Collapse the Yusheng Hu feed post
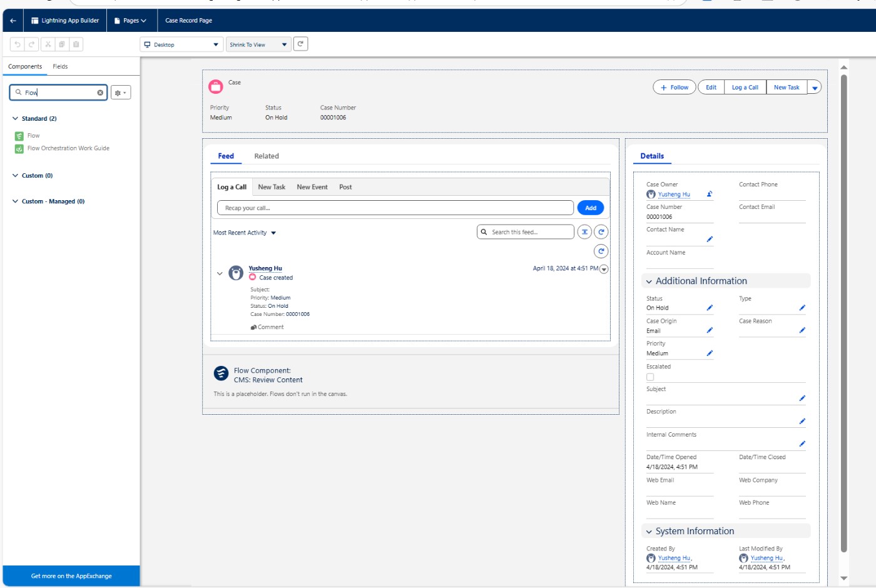Image resolution: width=876 pixels, height=588 pixels. pyautogui.click(x=220, y=273)
